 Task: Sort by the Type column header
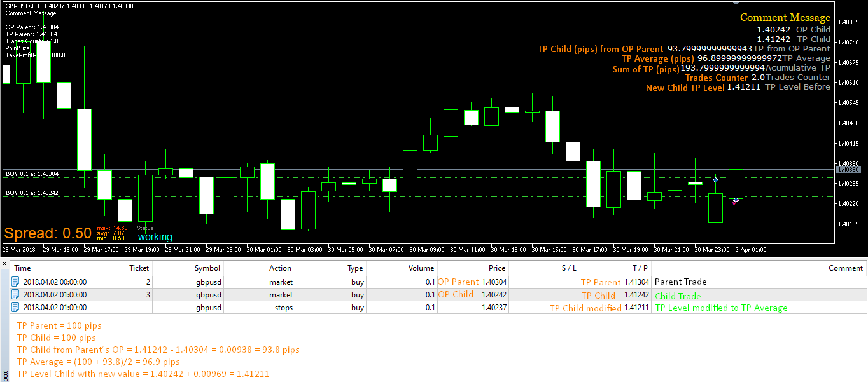(x=355, y=268)
